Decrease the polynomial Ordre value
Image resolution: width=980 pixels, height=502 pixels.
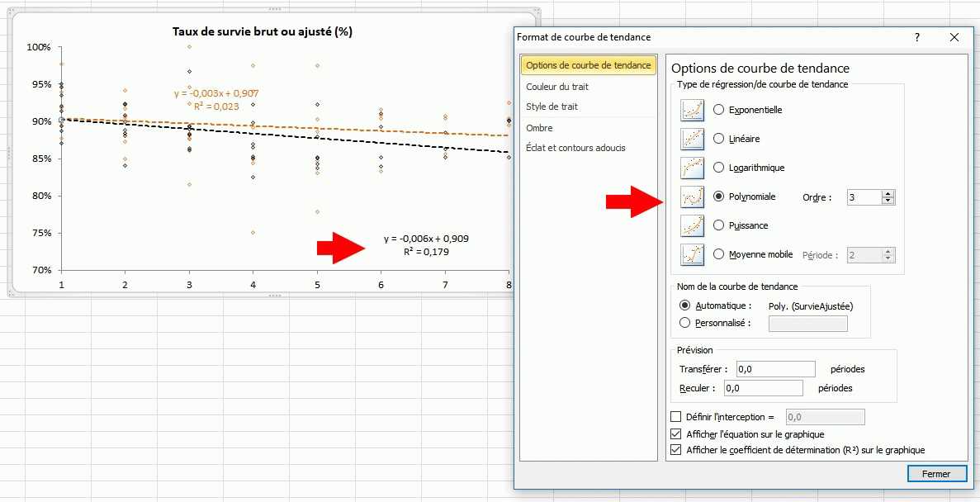click(x=888, y=201)
